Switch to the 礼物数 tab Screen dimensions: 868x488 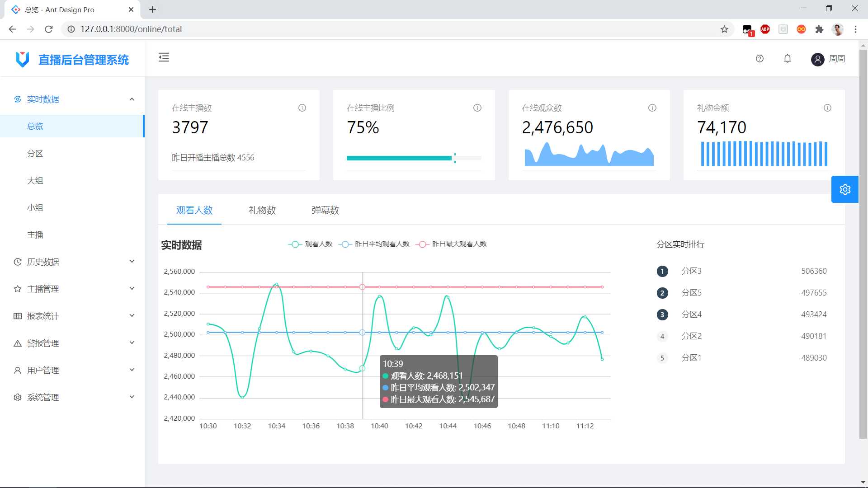[262, 211]
